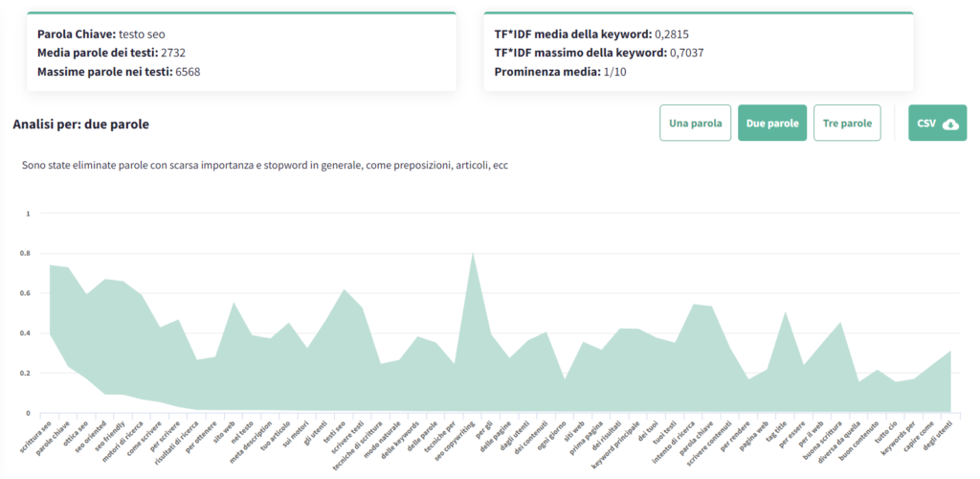This screenshot has height=479, width=980.
Task: Click the 'Analisi per: due parole' heading
Action: [81, 125]
